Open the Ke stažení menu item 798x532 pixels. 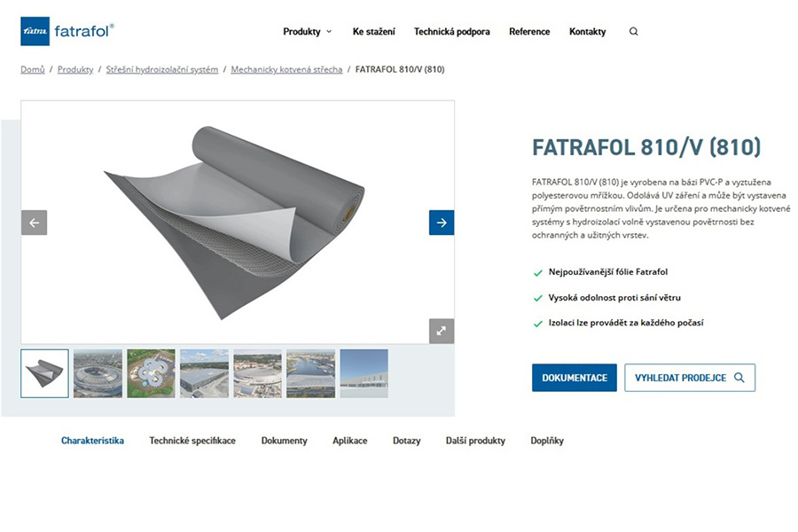(373, 32)
